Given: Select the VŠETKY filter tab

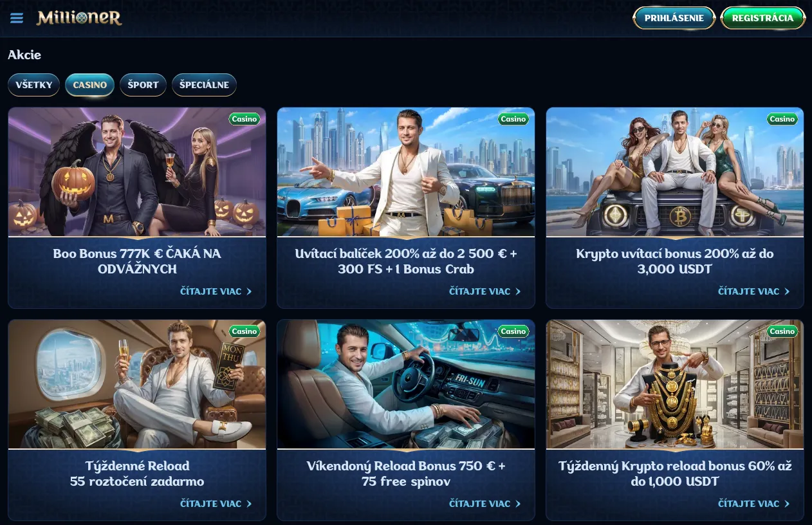Looking at the screenshot, I should 34,85.
